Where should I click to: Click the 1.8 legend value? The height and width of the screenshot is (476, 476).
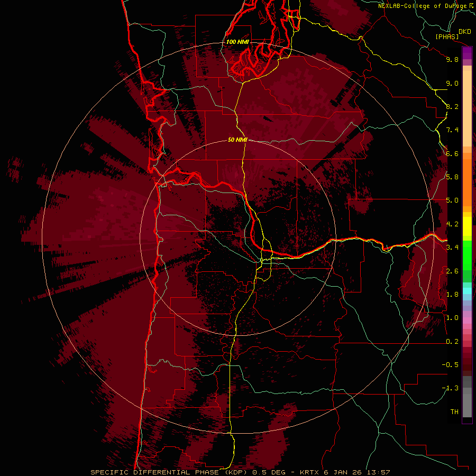pyautogui.click(x=452, y=295)
